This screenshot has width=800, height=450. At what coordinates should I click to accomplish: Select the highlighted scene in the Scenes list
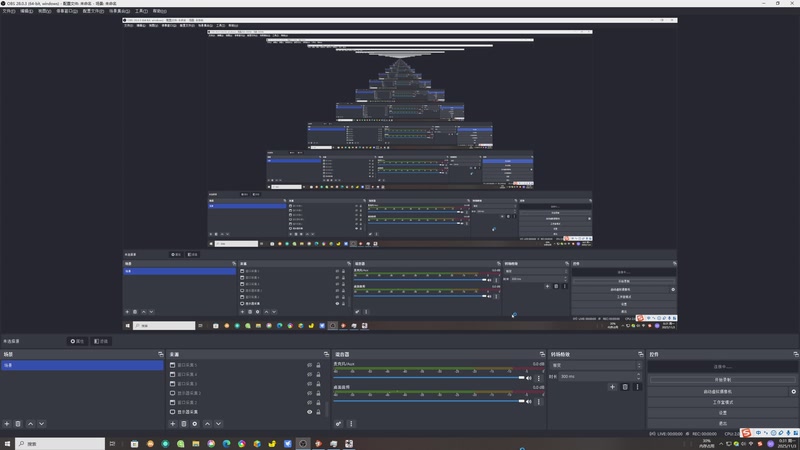82,365
